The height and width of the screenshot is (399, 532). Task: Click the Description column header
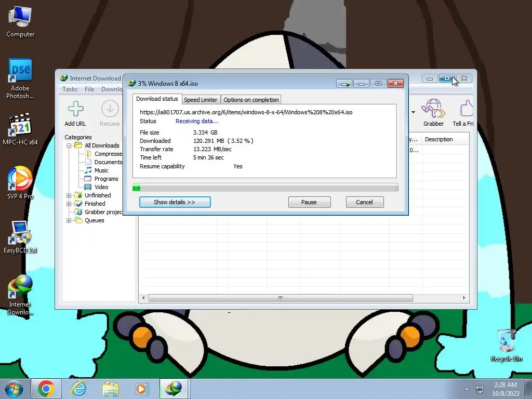tap(445, 139)
